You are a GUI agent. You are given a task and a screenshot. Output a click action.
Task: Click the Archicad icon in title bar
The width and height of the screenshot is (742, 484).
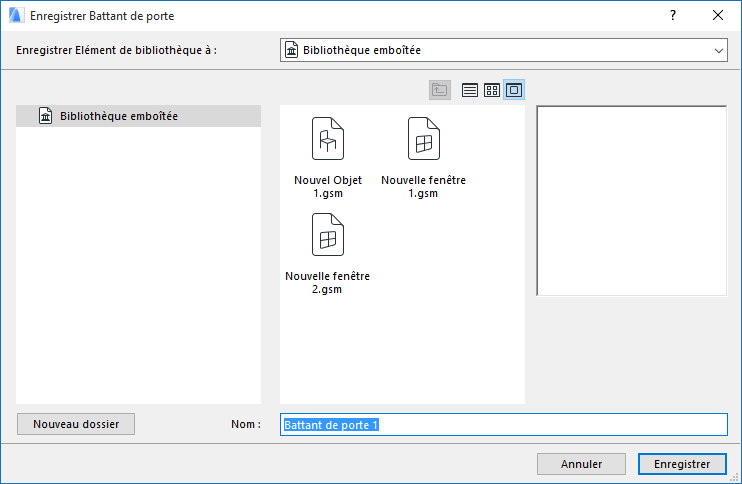point(16,15)
